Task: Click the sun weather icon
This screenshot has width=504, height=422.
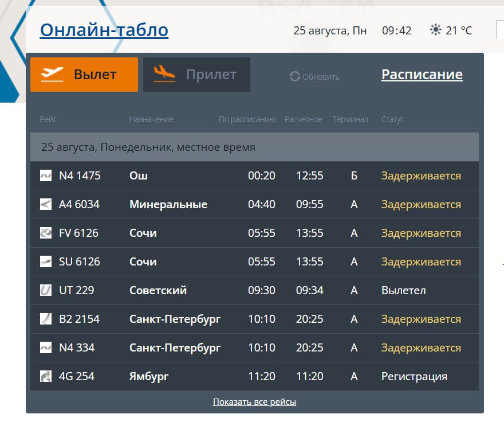Action: pos(435,30)
